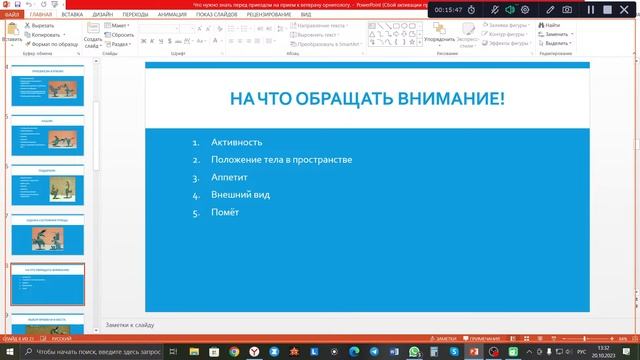Switch to ВИД tab
The image size is (640, 360).
tap(306, 14)
